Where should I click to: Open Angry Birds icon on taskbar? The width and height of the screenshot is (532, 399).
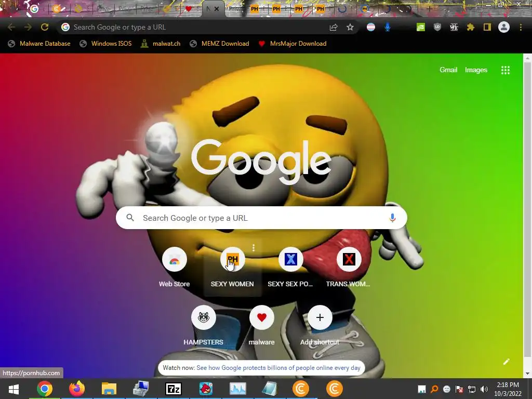pyautogui.click(x=206, y=389)
